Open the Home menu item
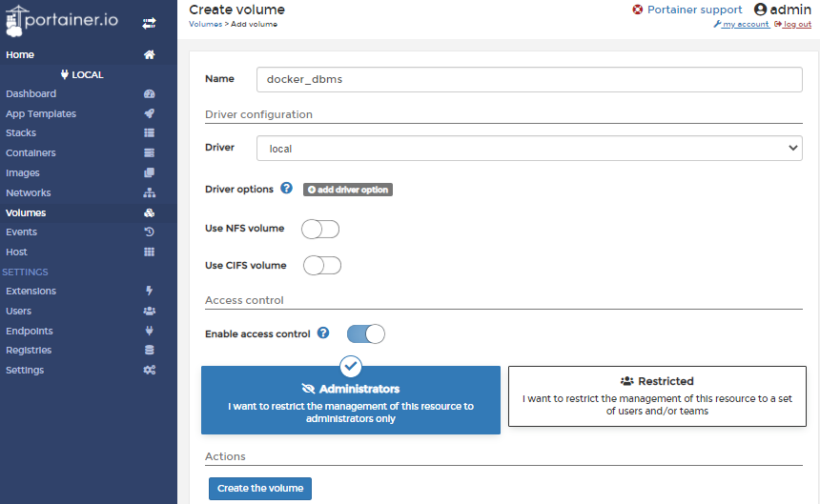Screen dimensions: 820x504 pyautogui.click(x=89, y=54)
